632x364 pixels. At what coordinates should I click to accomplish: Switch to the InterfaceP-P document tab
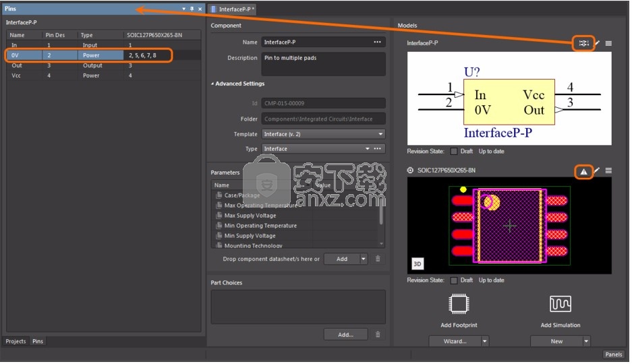(233, 9)
